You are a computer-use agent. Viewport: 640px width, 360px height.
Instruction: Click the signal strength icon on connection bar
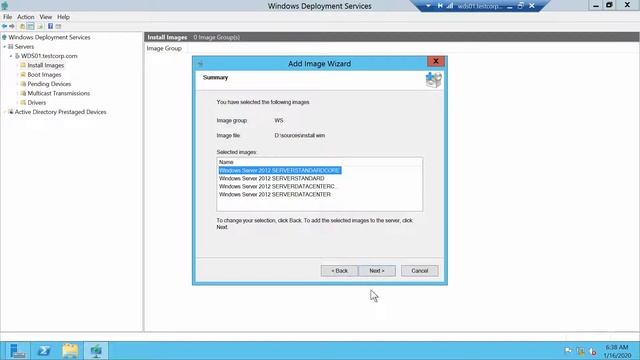[x=450, y=6]
